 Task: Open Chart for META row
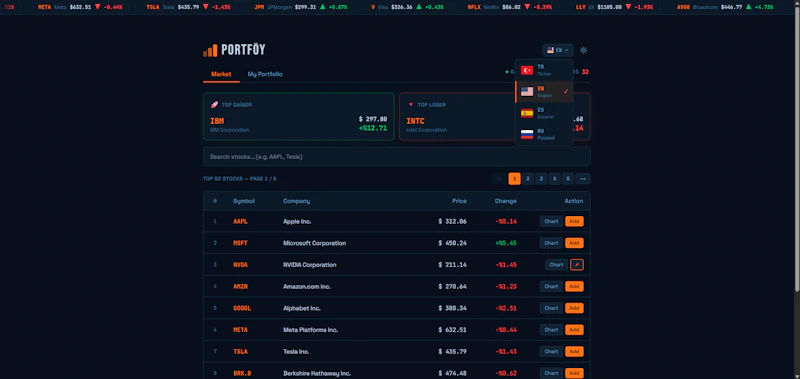[551, 330]
